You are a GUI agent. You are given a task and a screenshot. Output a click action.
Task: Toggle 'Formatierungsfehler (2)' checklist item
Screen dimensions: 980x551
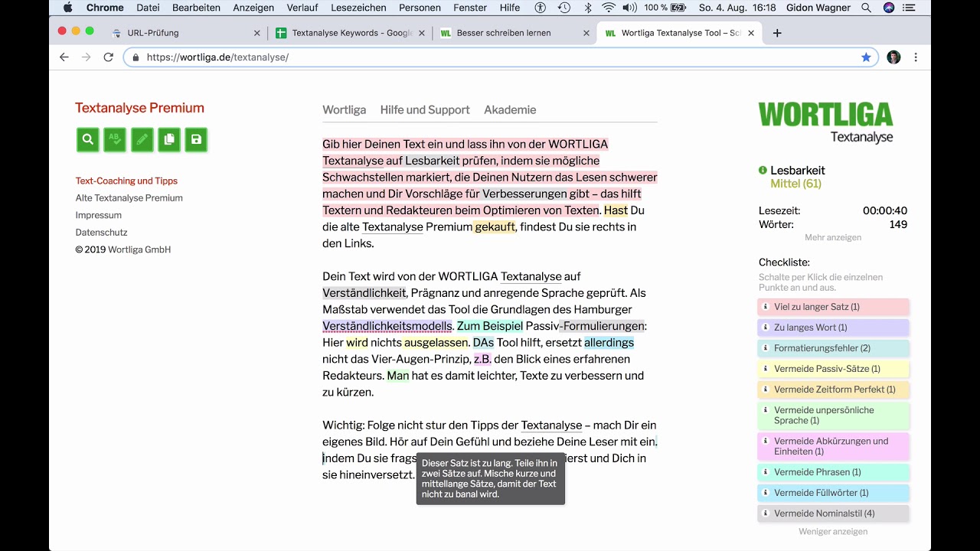click(833, 348)
